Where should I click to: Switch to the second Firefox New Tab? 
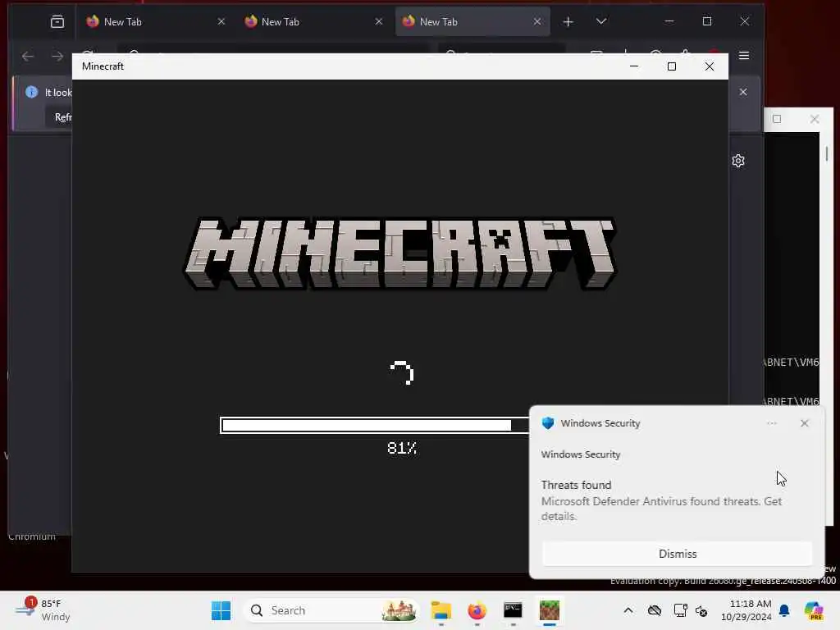click(313, 22)
